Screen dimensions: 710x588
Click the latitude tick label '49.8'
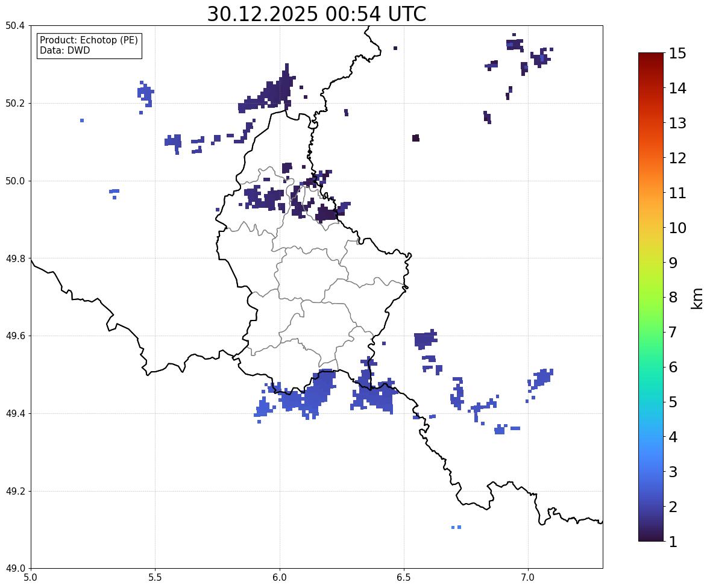coord(14,258)
